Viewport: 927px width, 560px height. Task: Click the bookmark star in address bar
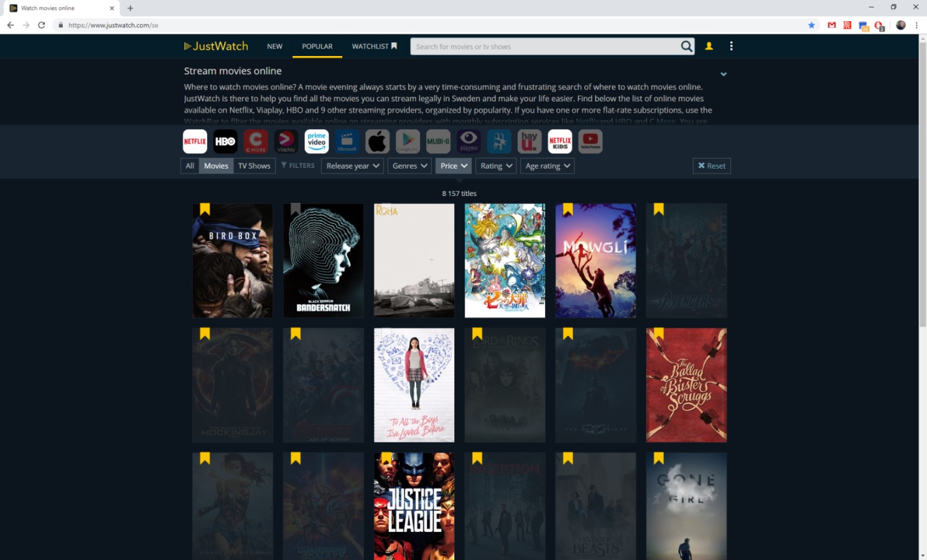coord(811,25)
